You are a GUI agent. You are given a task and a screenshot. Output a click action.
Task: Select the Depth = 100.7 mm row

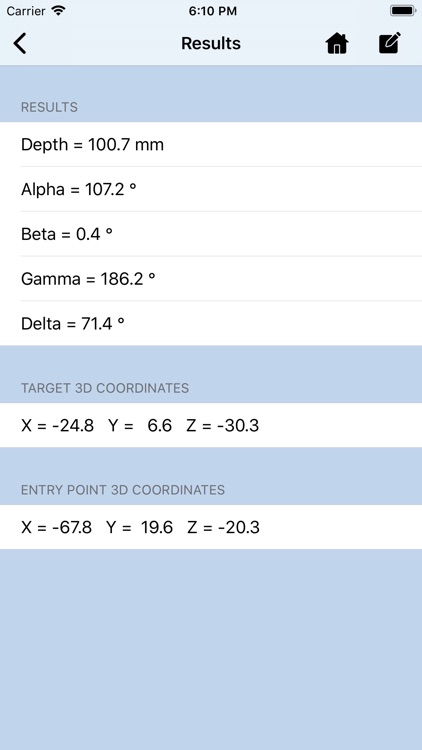point(211,144)
